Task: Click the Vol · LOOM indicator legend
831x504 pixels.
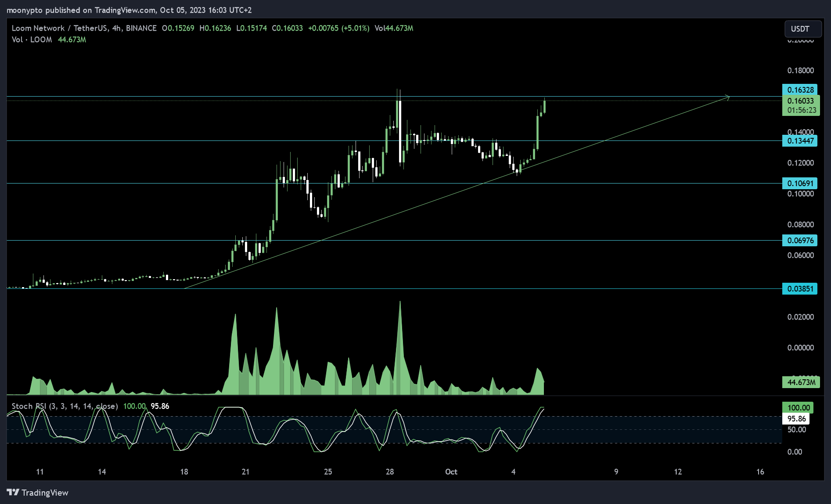Action: pos(32,40)
